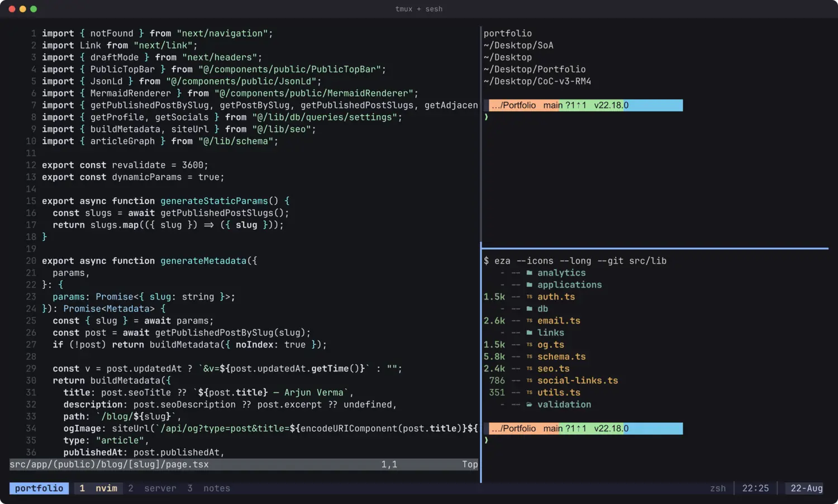
Task: Place cursor on generateStaticParams function name
Action: point(214,201)
